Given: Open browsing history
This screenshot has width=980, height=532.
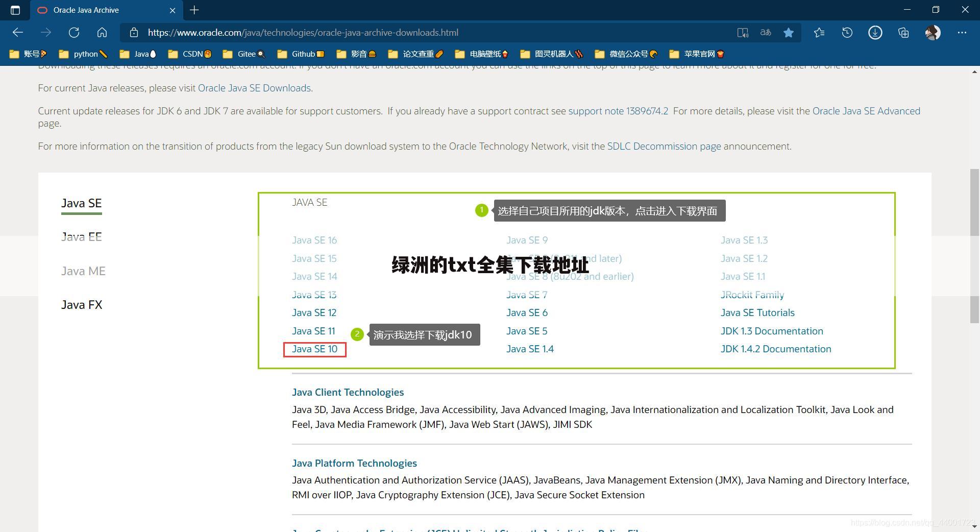Looking at the screenshot, I should pos(847,33).
